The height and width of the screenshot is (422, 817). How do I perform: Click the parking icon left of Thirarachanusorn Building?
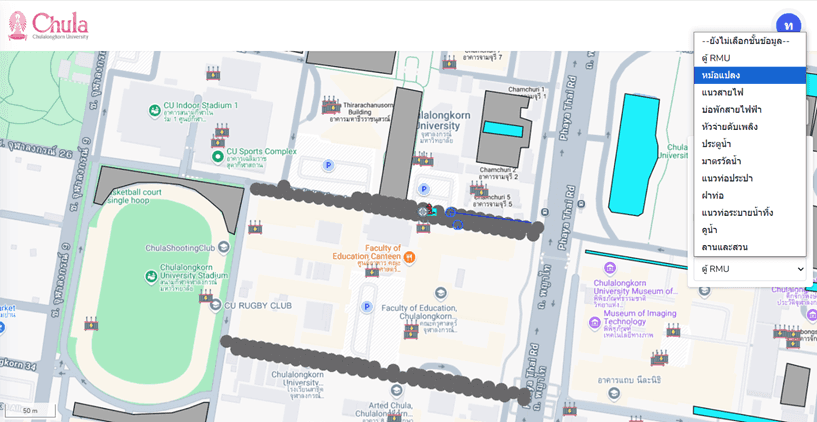pos(328,166)
